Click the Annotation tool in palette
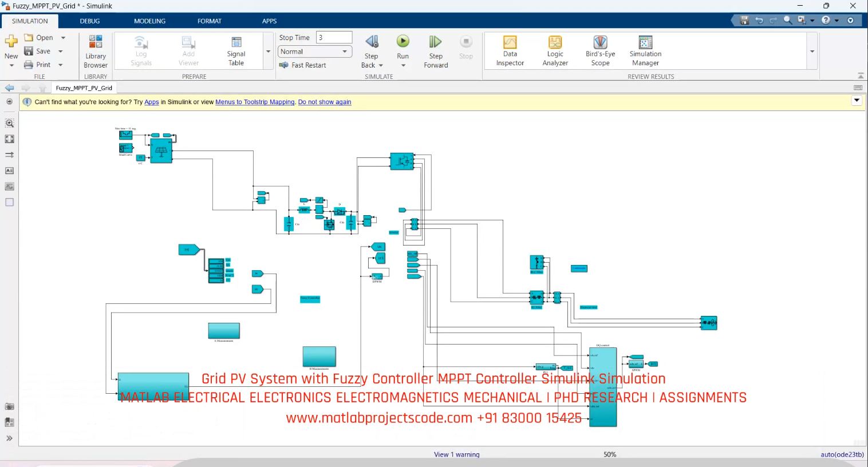The width and height of the screenshot is (868, 467). pyautogui.click(x=9, y=171)
